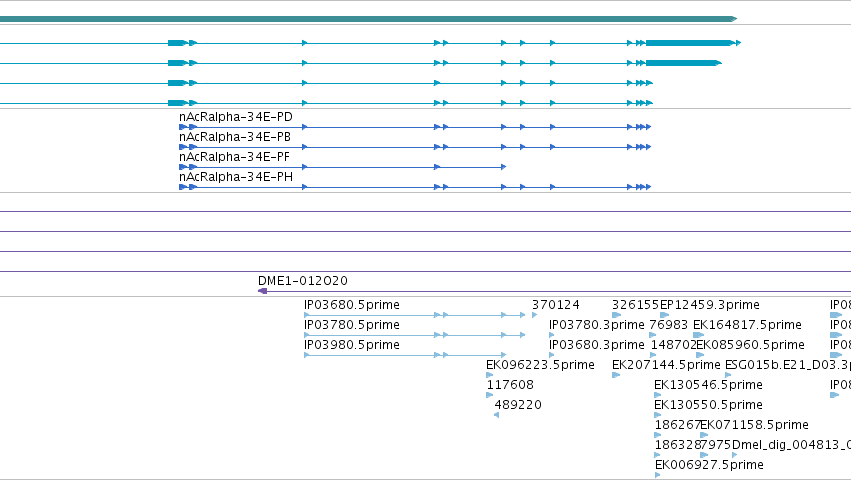Click the 76983 feature label
The image size is (851, 480).
click(x=668, y=325)
